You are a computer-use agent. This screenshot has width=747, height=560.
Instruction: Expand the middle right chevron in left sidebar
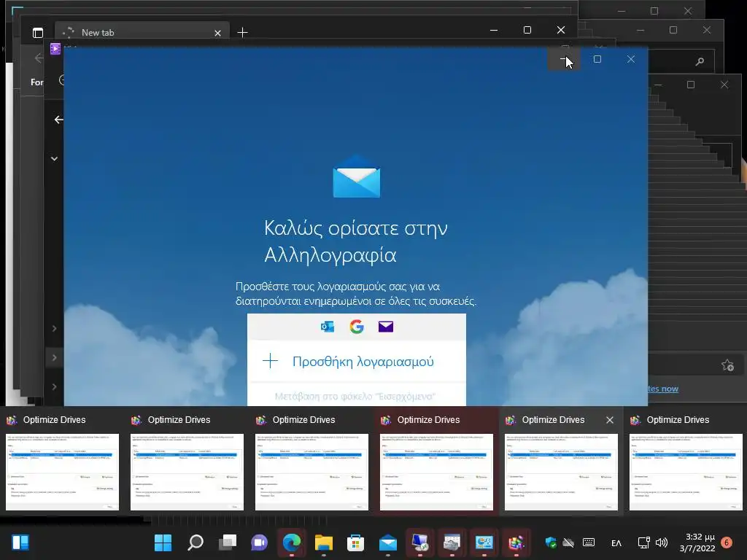(x=54, y=357)
